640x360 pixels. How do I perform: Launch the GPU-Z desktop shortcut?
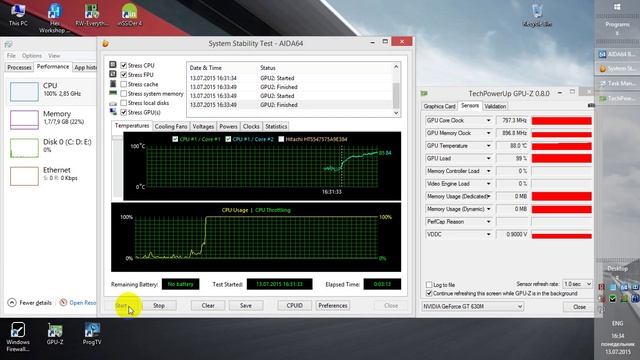pos(55,333)
